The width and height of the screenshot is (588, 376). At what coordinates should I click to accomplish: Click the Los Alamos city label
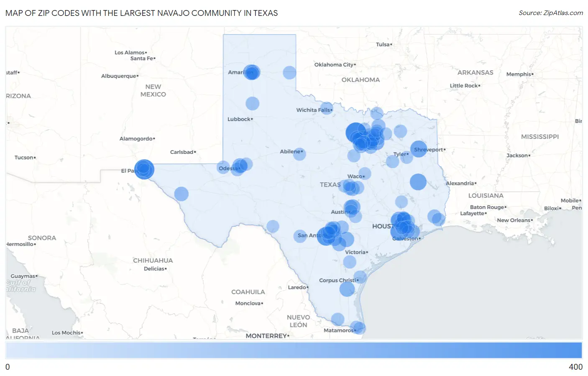tap(130, 53)
